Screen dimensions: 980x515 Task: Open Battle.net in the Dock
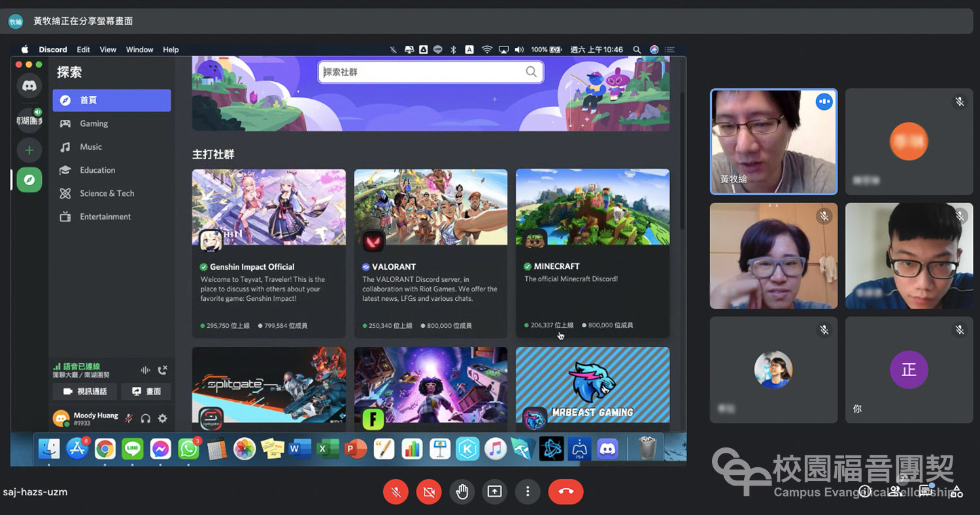point(551,449)
